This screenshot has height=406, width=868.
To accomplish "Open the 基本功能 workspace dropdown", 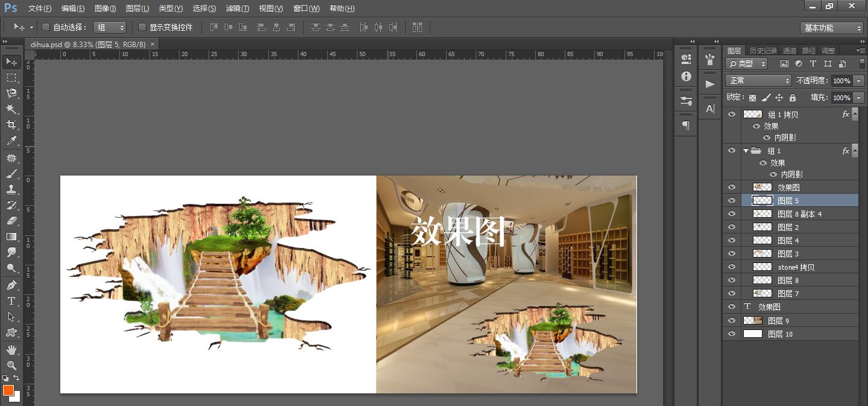I will (832, 28).
